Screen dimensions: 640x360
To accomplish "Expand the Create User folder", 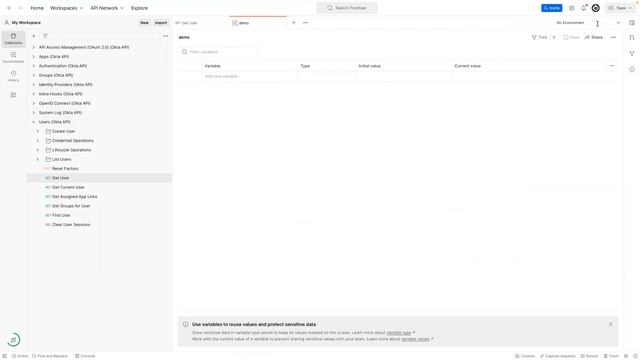I will pyautogui.click(x=38, y=131).
